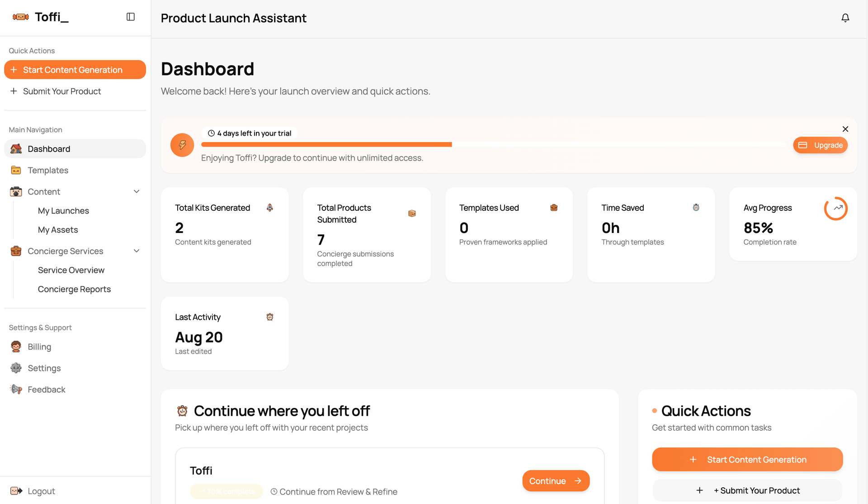Click the Templates Used briefcase icon

(x=554, y=208)
